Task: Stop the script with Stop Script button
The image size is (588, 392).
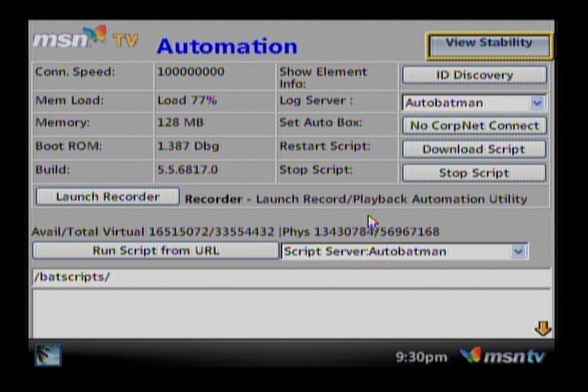Action: pos(474,173)
